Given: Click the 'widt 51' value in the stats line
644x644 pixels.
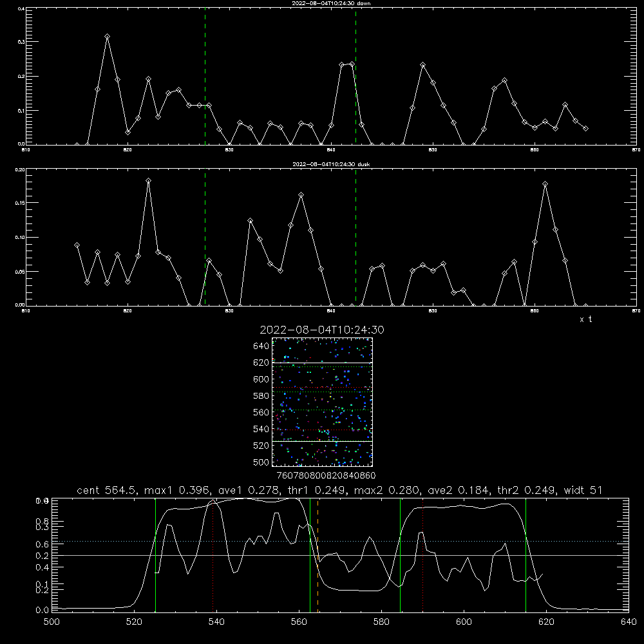Looking at the screenshot, I should [583, 490].
